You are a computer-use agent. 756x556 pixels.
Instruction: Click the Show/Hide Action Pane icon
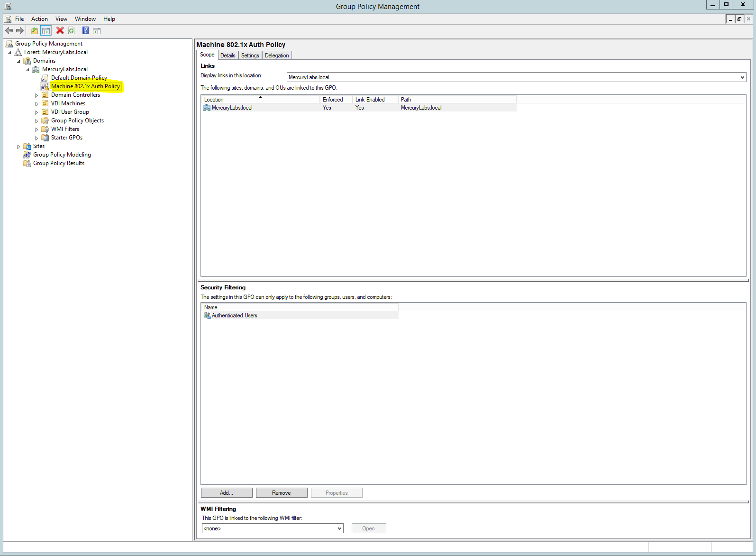coord(97,31)
